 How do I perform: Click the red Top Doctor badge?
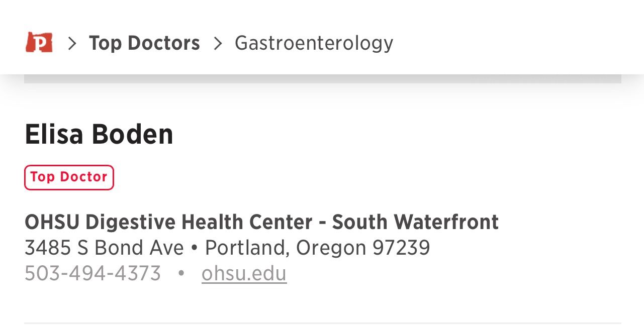pyautogui.click(x=69, y=177)
